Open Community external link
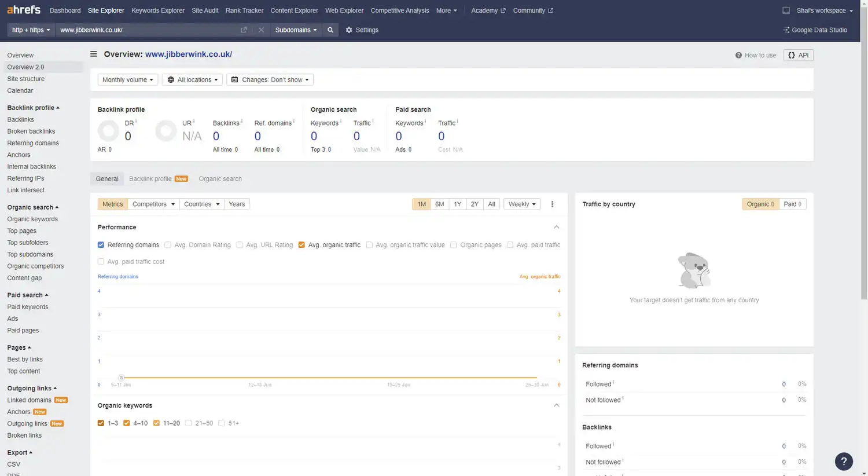868x476 pixels. [533, 10]
